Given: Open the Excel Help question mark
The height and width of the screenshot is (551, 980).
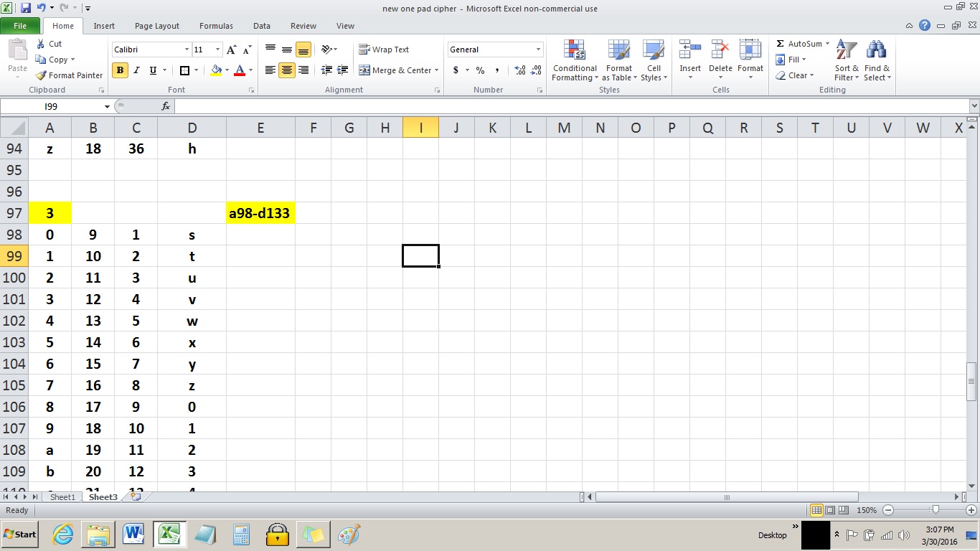Looking at the screenshot, I should [x=925, y=26].
